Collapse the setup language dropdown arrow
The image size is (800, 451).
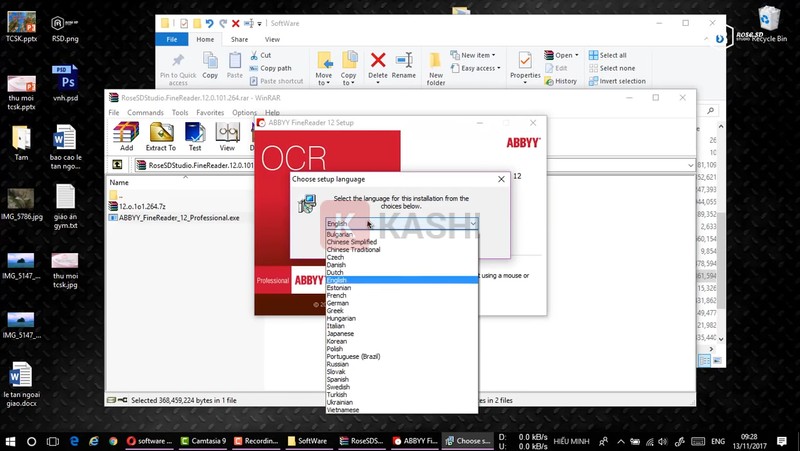[x=472, y=224]
